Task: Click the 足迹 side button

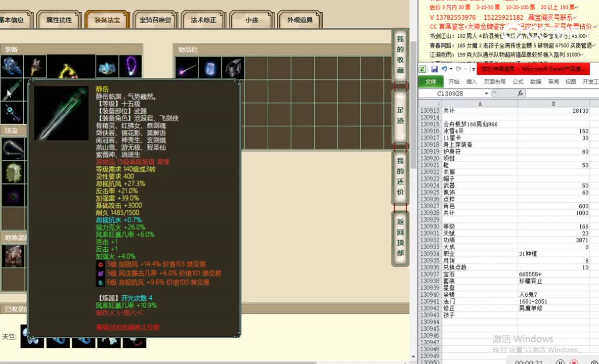Action: pos(400,116)
